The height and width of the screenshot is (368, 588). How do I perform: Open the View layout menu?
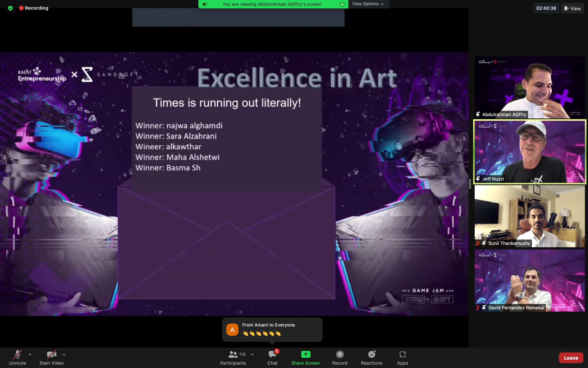(x=572, y=8)
